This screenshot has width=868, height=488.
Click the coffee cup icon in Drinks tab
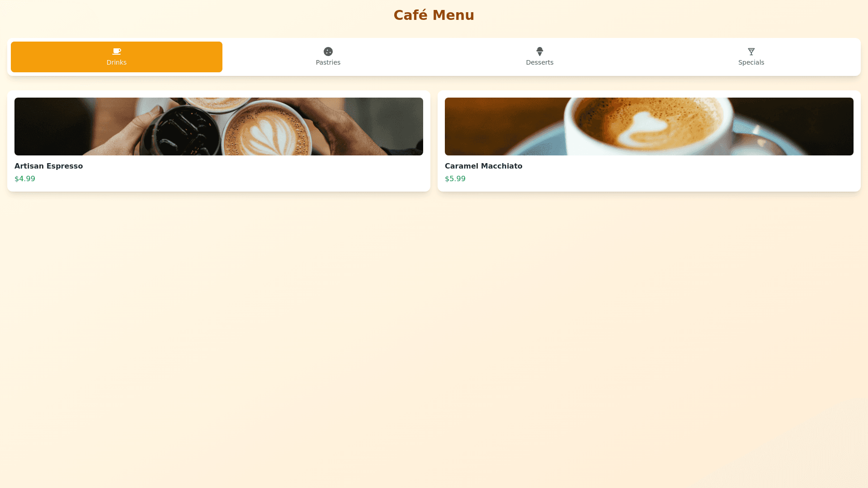click(x=117, y=52)
